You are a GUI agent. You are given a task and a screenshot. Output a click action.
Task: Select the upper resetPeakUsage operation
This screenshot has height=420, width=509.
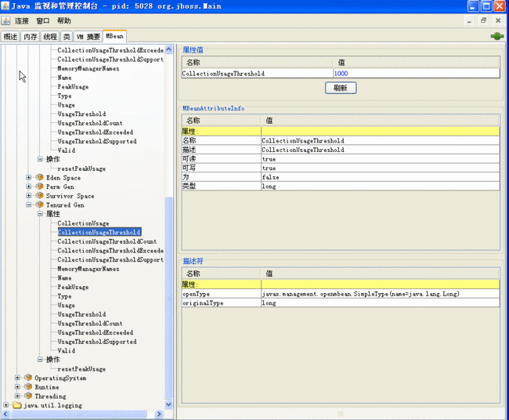coord(81,168)
